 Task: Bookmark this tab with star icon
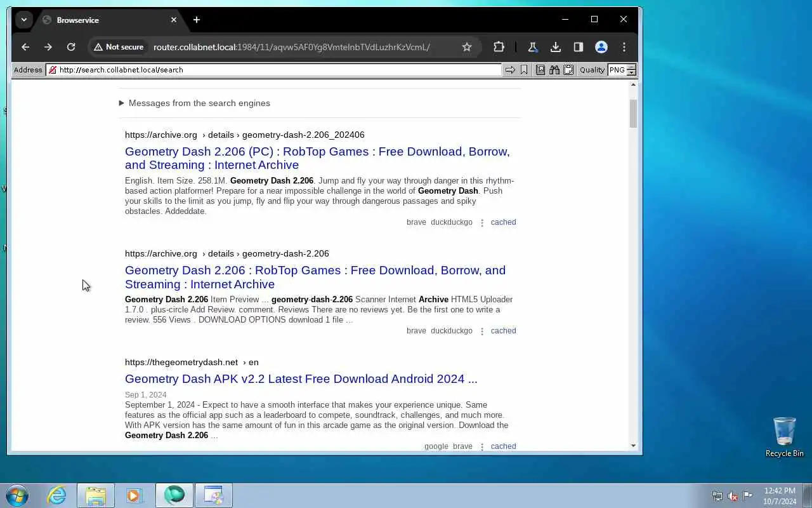(467, 47)
